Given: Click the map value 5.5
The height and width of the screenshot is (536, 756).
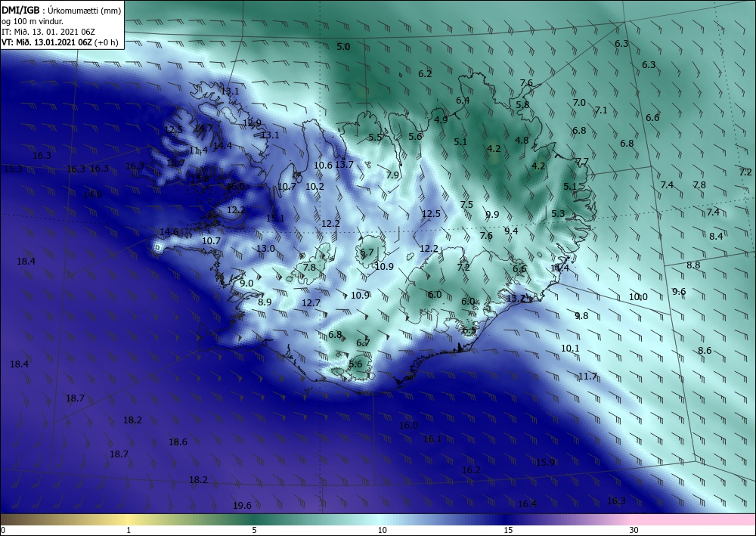Looking at the screenshot, I should (375, 138).
